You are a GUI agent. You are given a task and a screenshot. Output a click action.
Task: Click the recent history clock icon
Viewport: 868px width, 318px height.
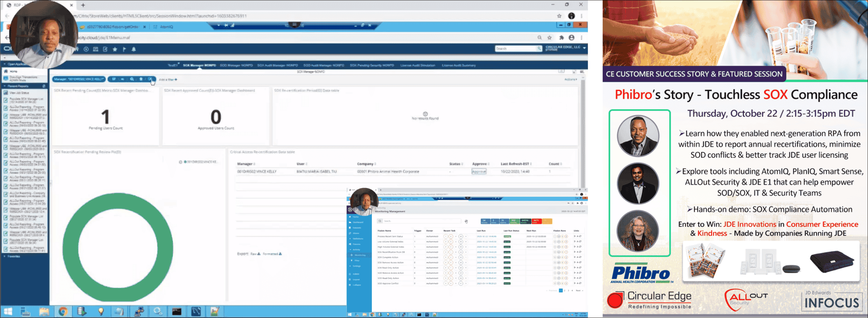click(86, 49)
